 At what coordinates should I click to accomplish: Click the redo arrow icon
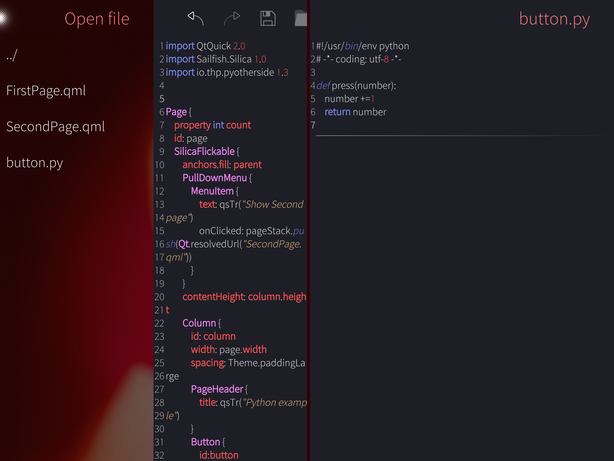[232, 18]
